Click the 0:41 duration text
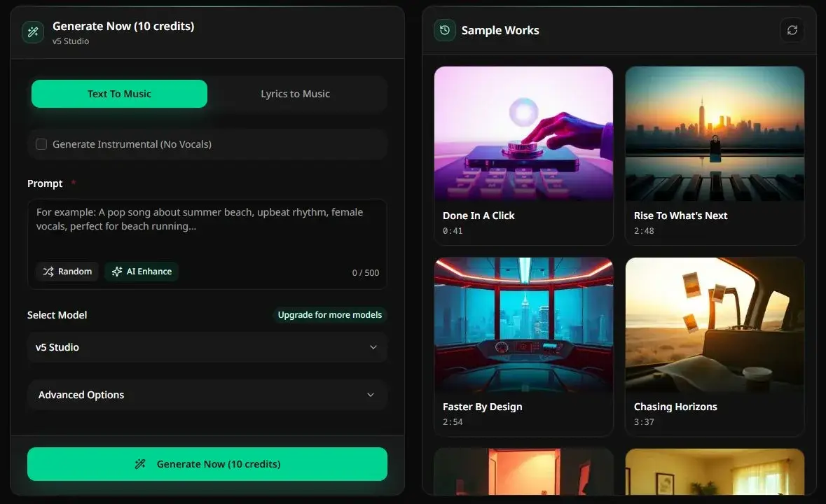826x504 pixels. tap(453, 230)
